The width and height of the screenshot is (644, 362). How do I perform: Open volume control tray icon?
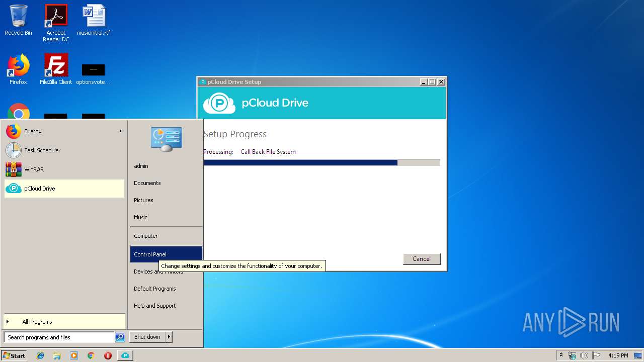584,355
